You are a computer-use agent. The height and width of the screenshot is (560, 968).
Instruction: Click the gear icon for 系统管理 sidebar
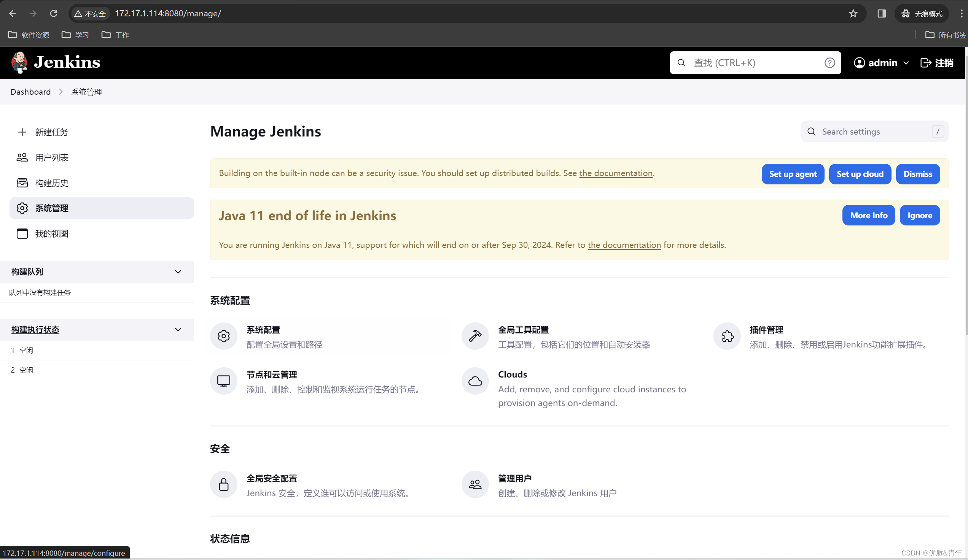tap(22, 208)
